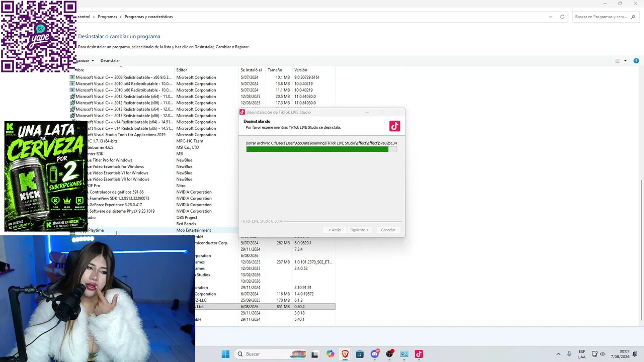Open TikTok LIVE Studio taskbar icon

[419, 354]
